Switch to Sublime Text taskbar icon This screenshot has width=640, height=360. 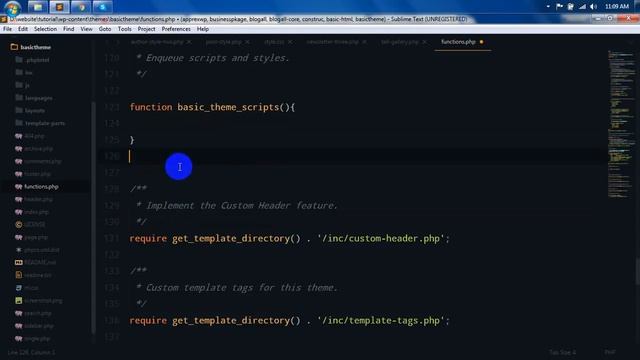click(x=60, y=7)
